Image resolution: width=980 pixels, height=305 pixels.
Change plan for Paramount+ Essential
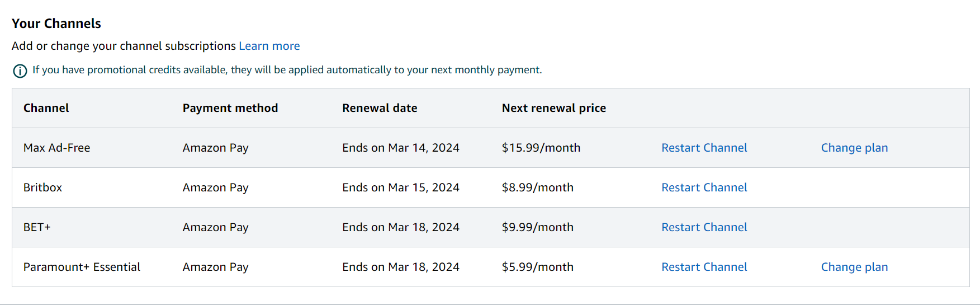(x=854, y=267)
